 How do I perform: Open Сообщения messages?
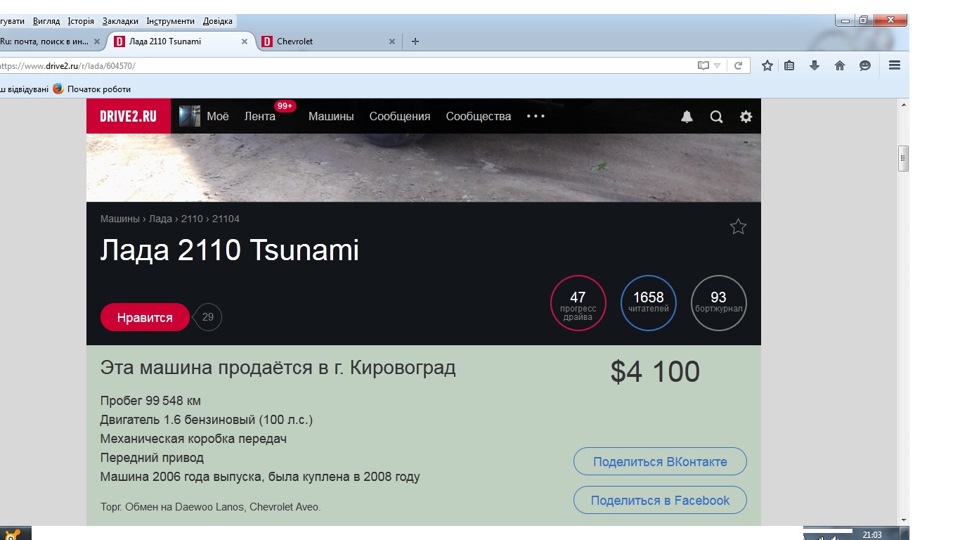coord(399,116)
